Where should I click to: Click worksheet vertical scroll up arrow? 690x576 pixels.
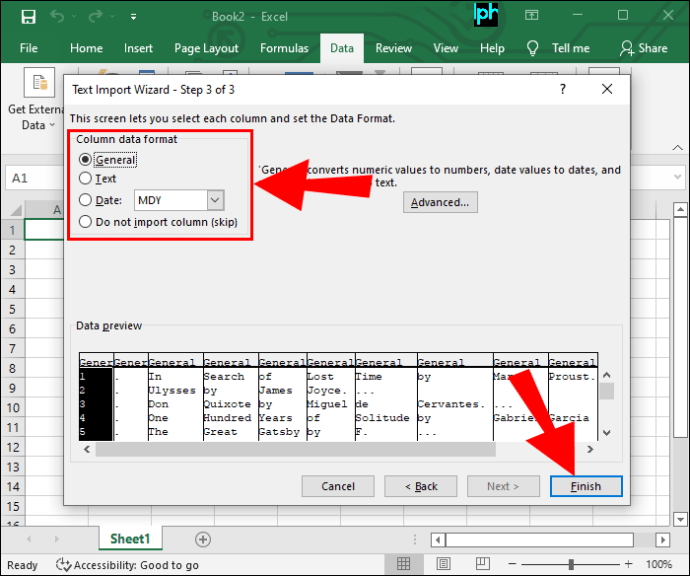[x=680, y=209]
